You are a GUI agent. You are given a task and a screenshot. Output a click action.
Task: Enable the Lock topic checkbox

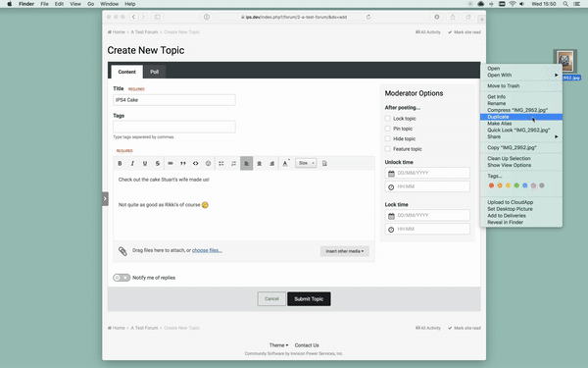(x=388, y=119)
